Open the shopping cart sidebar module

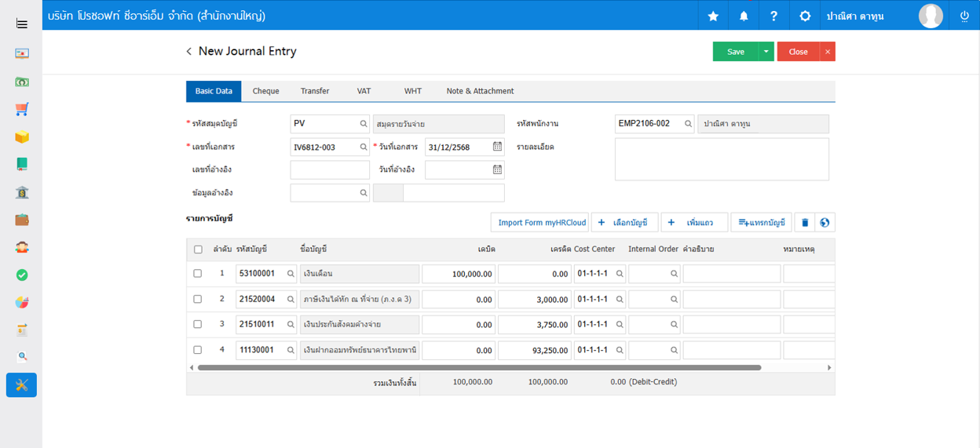coord(22,110)
